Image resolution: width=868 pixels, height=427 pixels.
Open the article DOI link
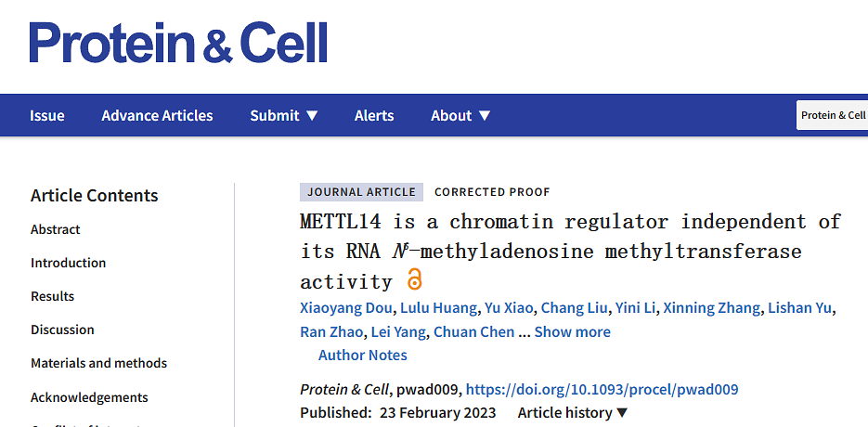602,390
